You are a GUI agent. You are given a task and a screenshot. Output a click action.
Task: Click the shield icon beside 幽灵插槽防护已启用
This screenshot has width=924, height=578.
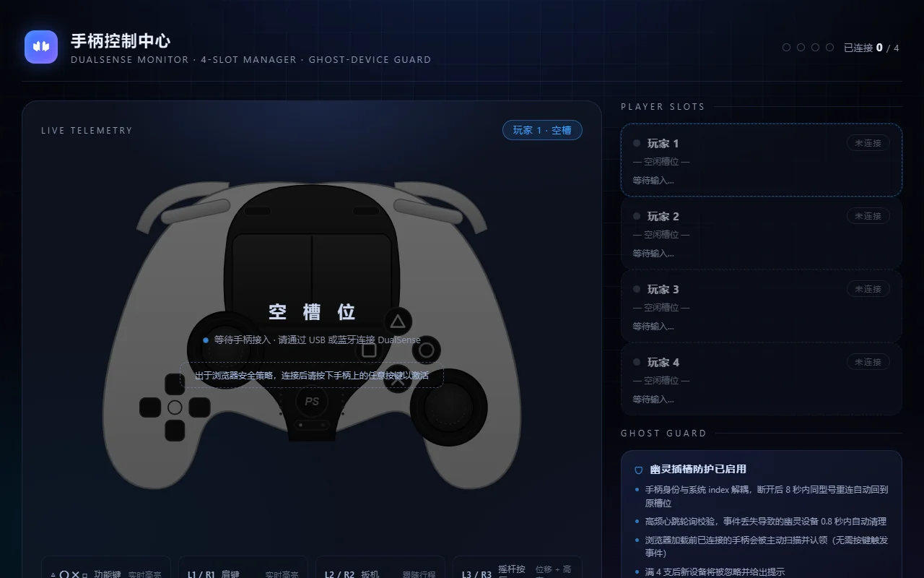tap(638, 470)
